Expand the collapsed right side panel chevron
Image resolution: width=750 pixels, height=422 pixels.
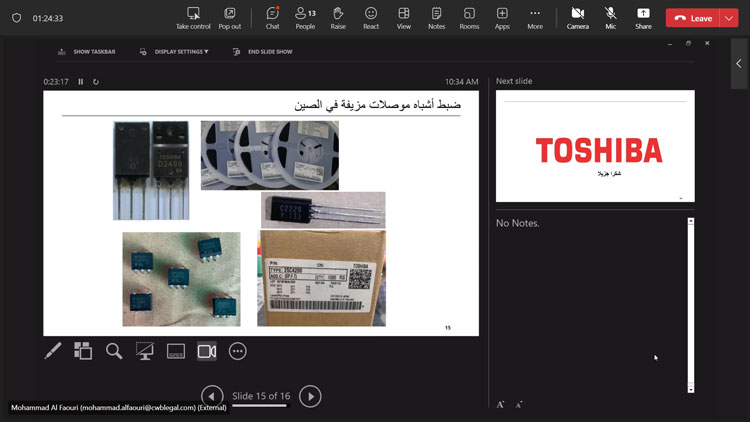tap(739, 64)
